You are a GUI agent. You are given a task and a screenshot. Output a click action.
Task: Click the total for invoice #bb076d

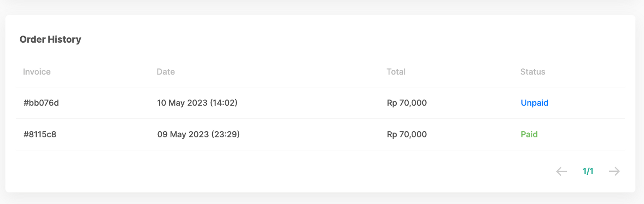(407, 103)
